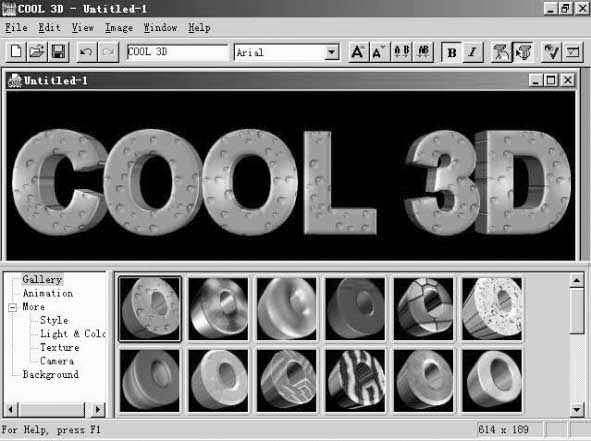The image size is (591, 441).
Task: Click the gallery scrollbar down arrow
Action: click(x=577, y=410)
